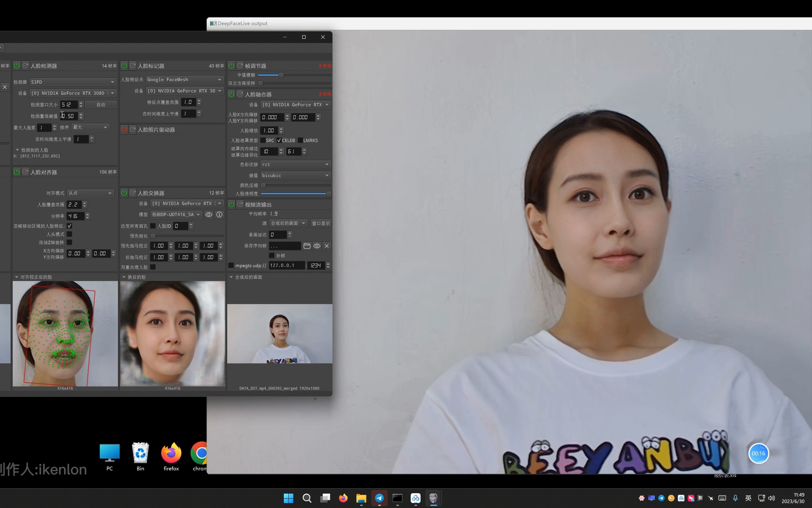Toggle power button of 人脸检测器 module

click(16, 66)
